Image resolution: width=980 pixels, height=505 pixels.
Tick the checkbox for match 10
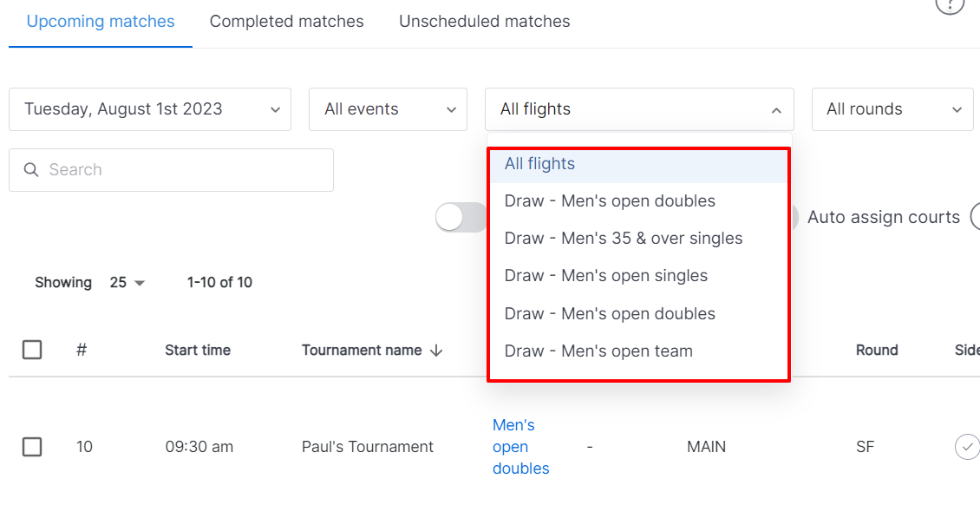pos(32,447)
